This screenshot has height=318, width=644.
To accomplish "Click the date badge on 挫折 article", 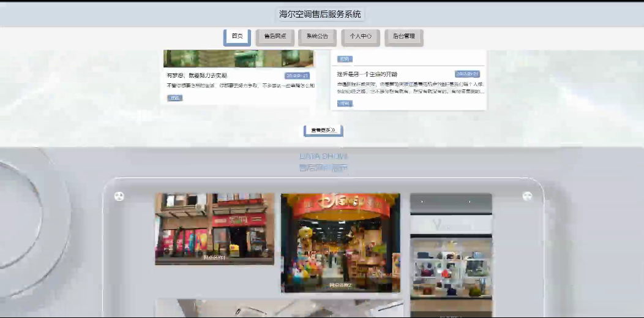I will coord(468,74).
